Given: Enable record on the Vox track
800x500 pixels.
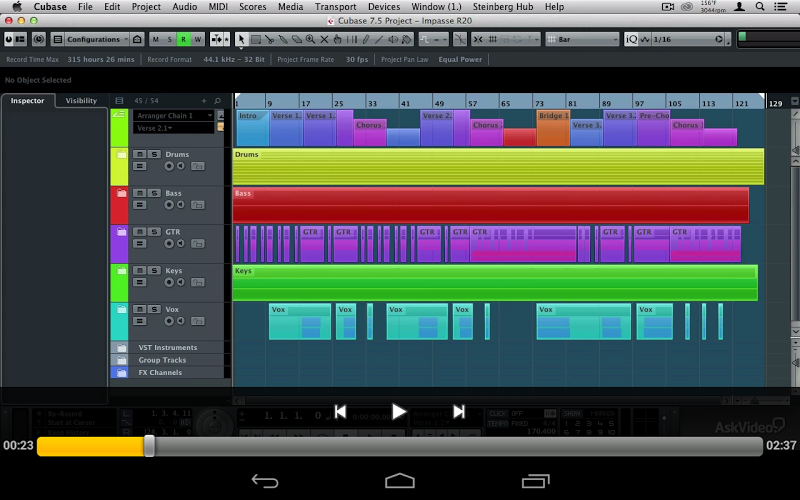Looking at the screenshot, I should tap(168, 320).
